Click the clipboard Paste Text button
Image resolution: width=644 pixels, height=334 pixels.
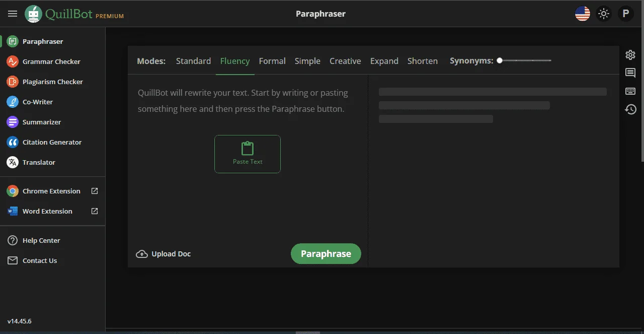coord(248,154)
